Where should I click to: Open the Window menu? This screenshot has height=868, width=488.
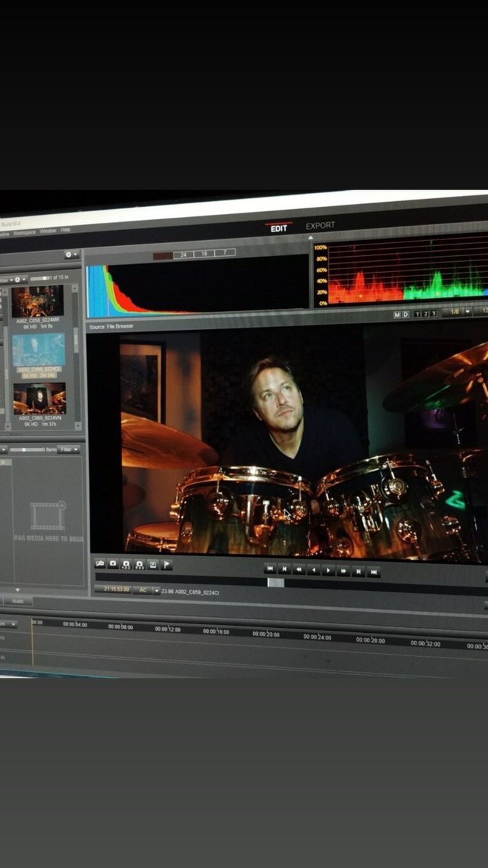[48, 231]
